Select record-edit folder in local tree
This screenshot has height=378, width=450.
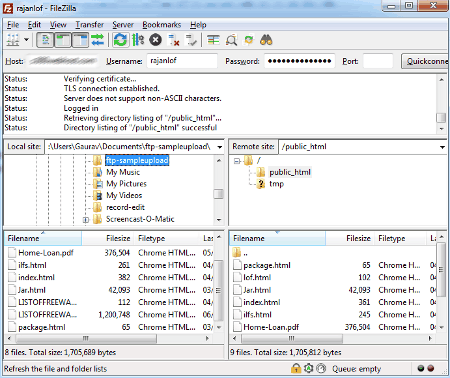point(125,207)
